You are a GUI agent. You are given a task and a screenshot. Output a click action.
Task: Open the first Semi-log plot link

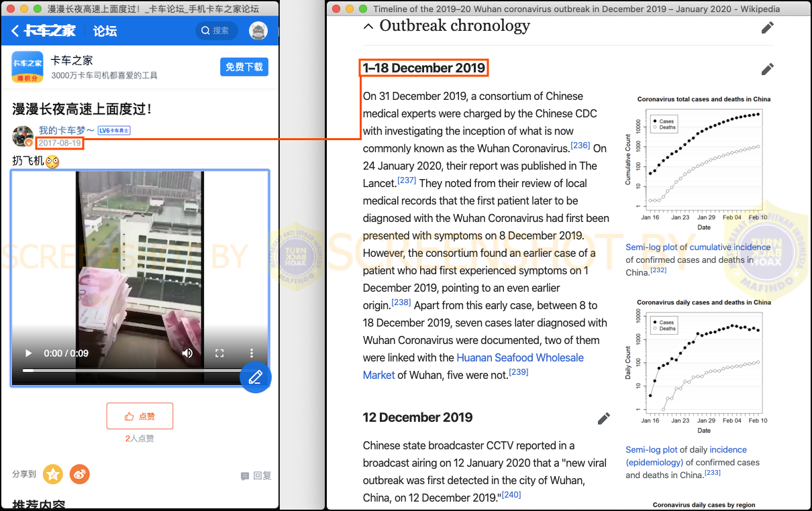click(652, 247)
